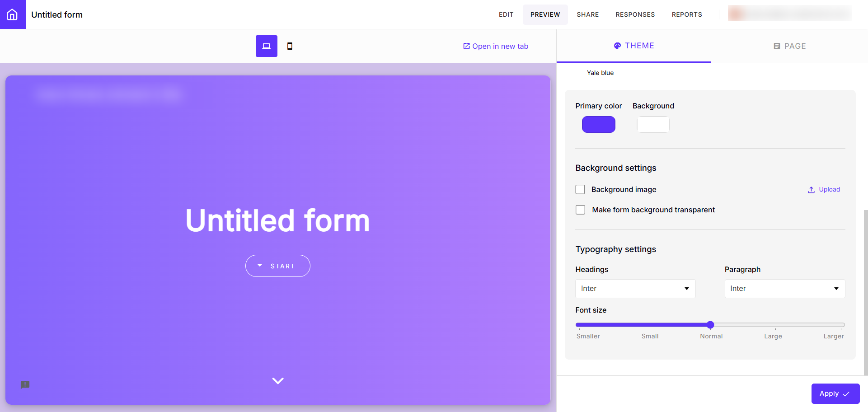868x412 pixels.
Task: Click the checkmark icon inside the Apply button
Action: point(846,393)
